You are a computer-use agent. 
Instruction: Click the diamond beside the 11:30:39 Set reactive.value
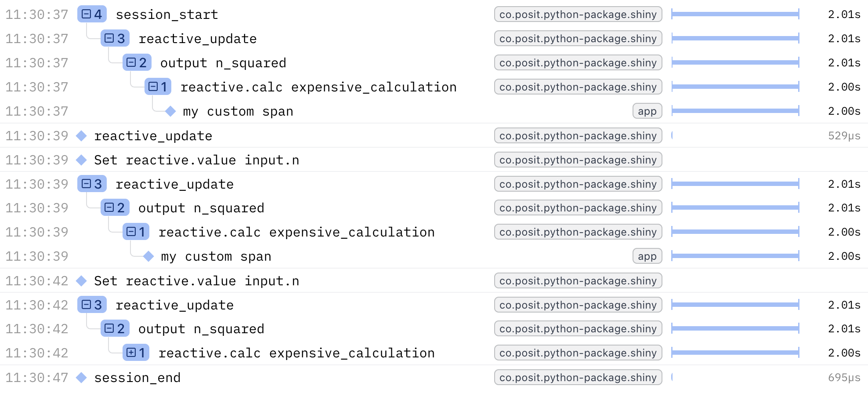tap(81, 160)
